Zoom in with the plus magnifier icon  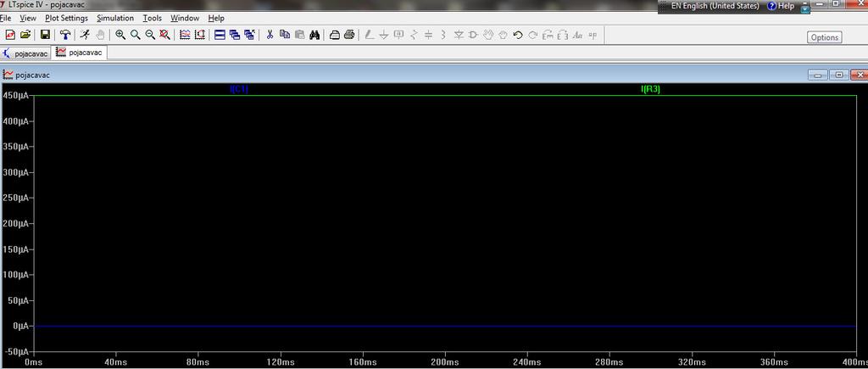click(x=120, y=35)
